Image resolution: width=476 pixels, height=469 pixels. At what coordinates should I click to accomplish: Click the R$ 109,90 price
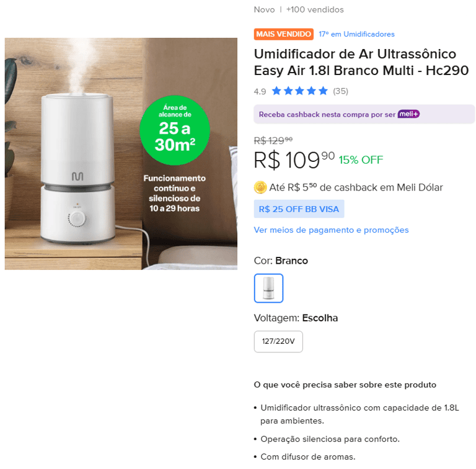pyautogui.click(x=294, y=160)
